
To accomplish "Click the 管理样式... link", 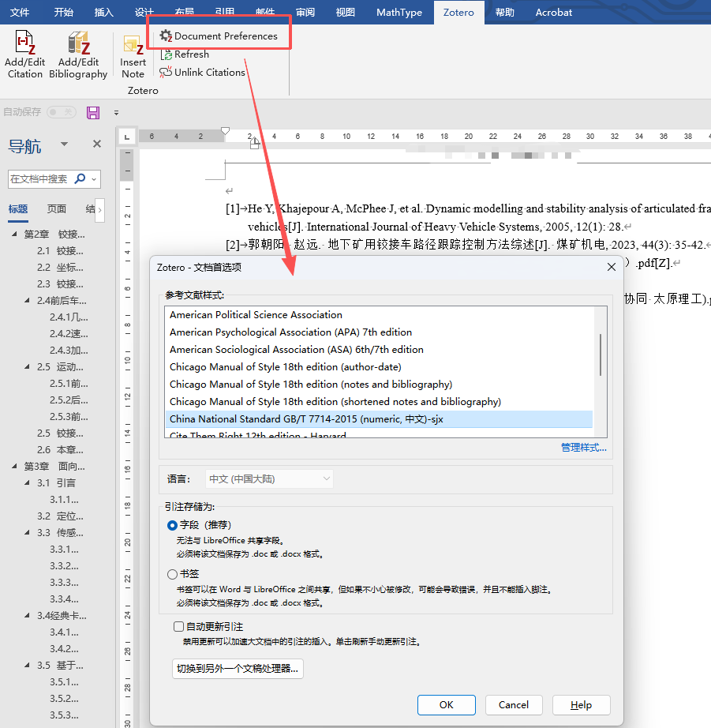I will (584, 448).
